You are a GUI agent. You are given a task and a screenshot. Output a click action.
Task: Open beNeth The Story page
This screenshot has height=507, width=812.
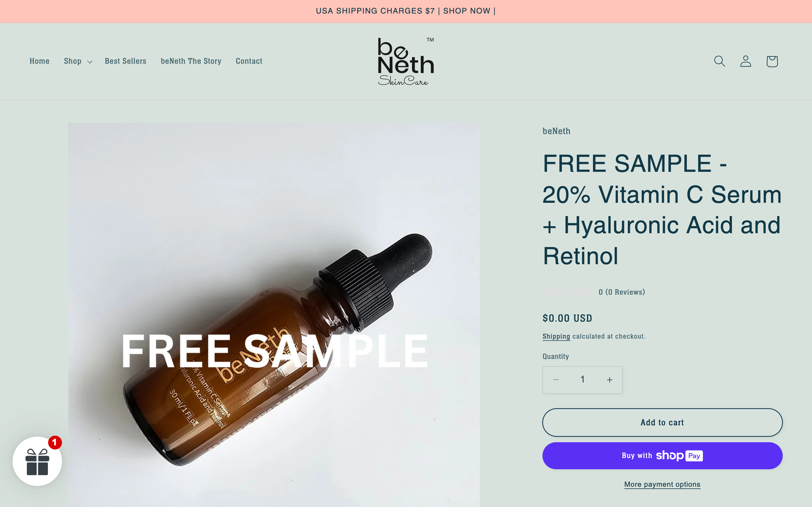(x=191, y=61)
